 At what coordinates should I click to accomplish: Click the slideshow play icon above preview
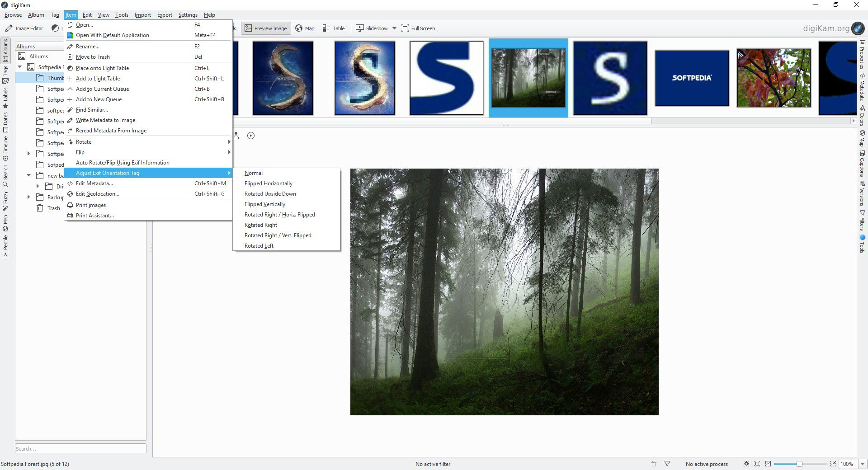(251, 136)
